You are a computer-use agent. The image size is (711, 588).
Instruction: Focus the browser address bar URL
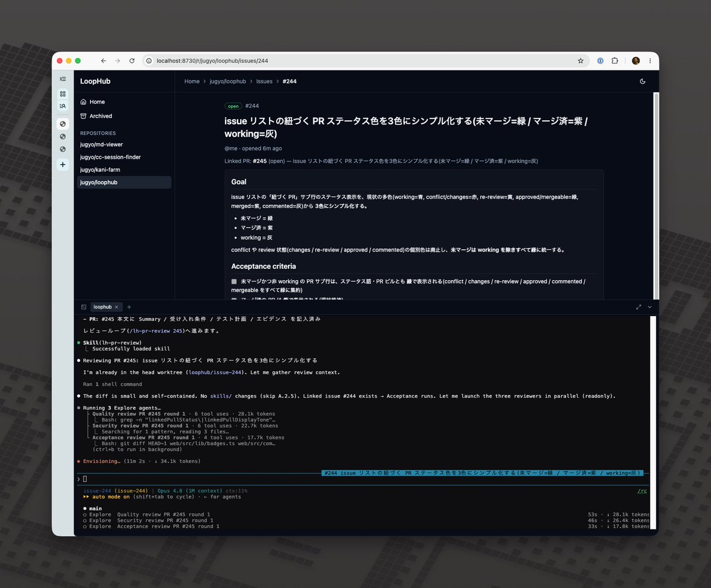[x=212, y=61]
